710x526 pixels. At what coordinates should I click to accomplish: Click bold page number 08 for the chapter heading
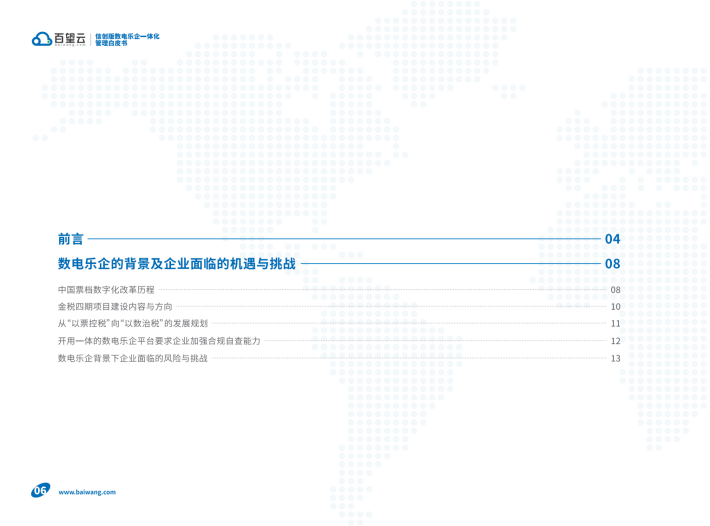click(x=613, y=264)
